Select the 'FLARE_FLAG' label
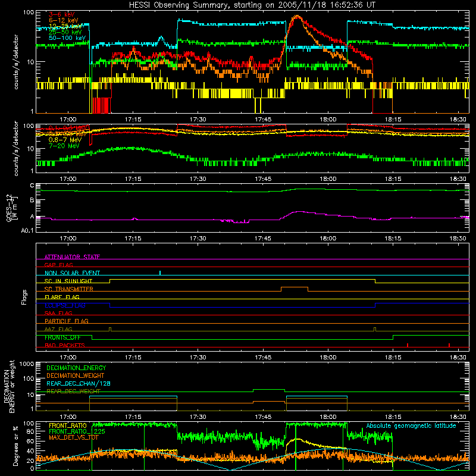 62,297
